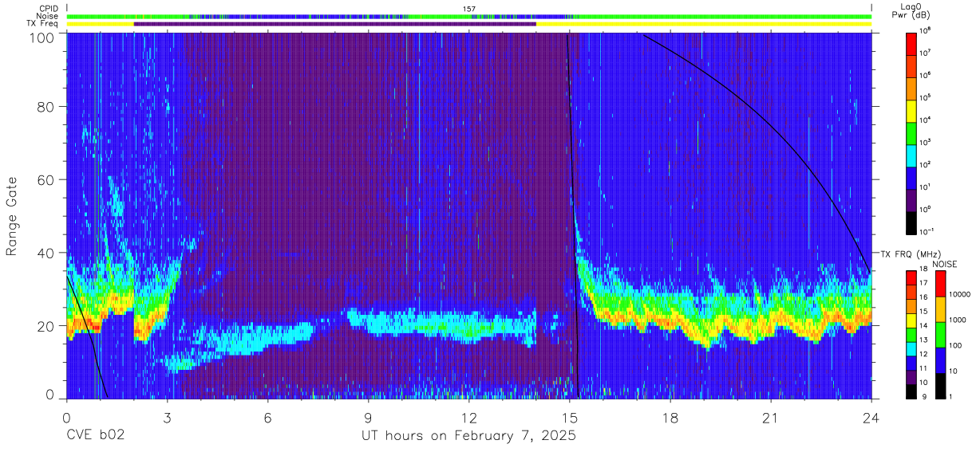Click the purple section of TX Freq strip

click(x=335, y=24)
